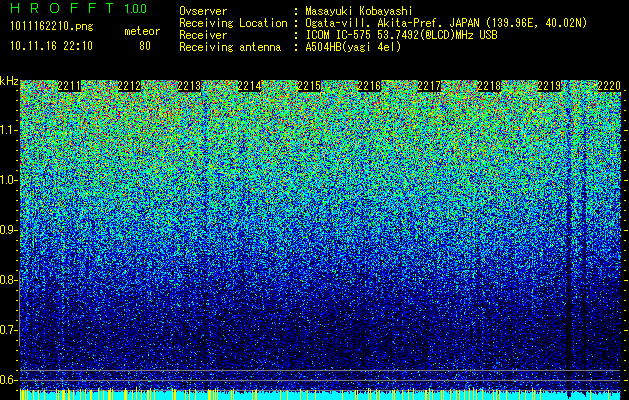Click the 1.1 frequency axis label
Viewport: 629px width, 400px height.
8,130
